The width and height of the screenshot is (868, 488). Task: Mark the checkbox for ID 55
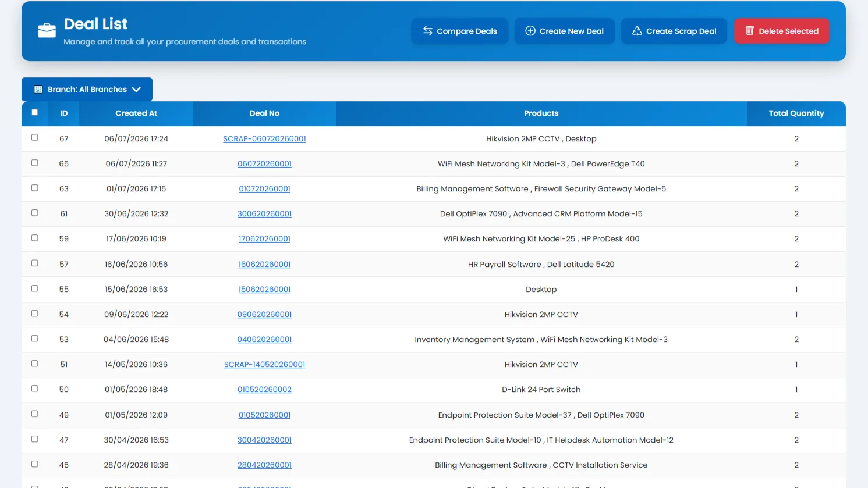[35, 288]
